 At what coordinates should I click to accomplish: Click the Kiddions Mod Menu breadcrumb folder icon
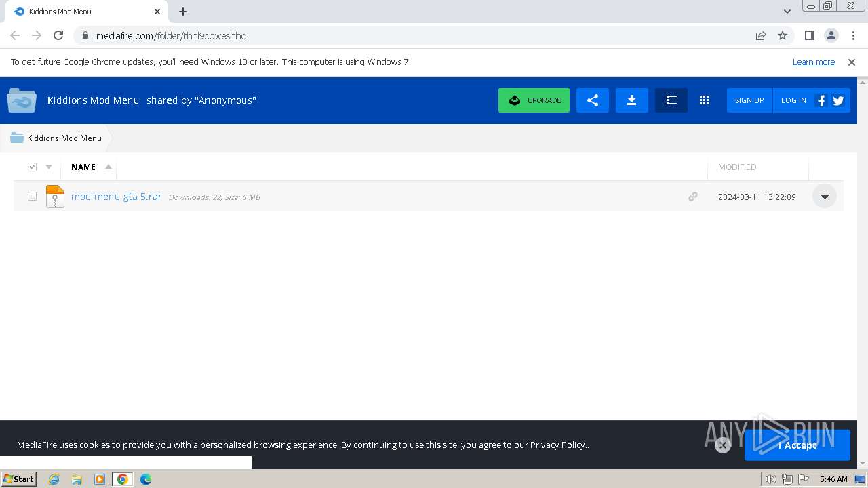coord(17,138)
